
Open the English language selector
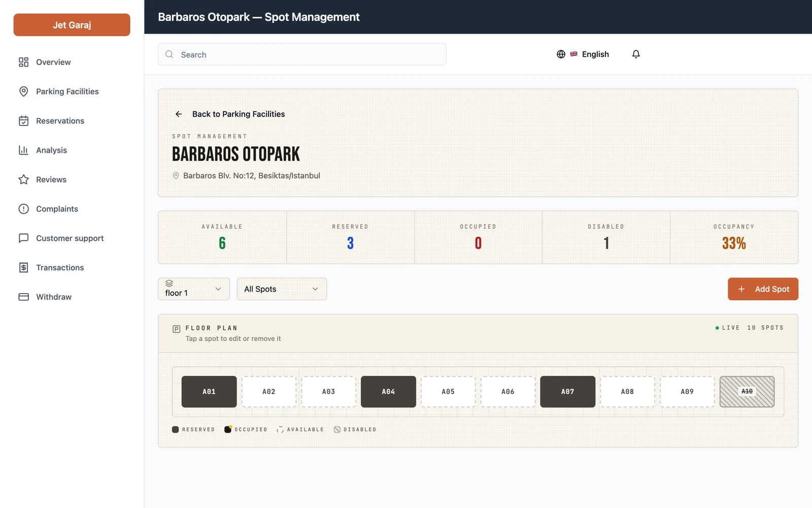pos(583,54)
